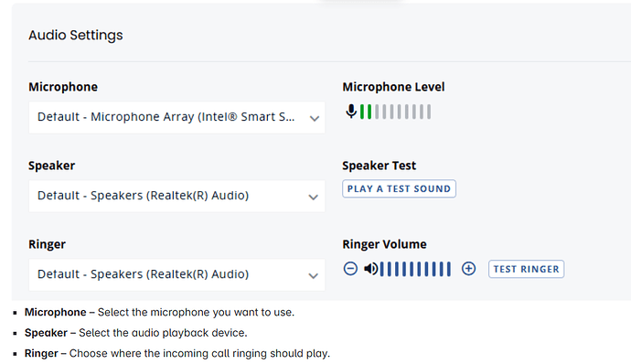Increase ringer volume with plus icon
631x364 pixels.
(468, 269)
